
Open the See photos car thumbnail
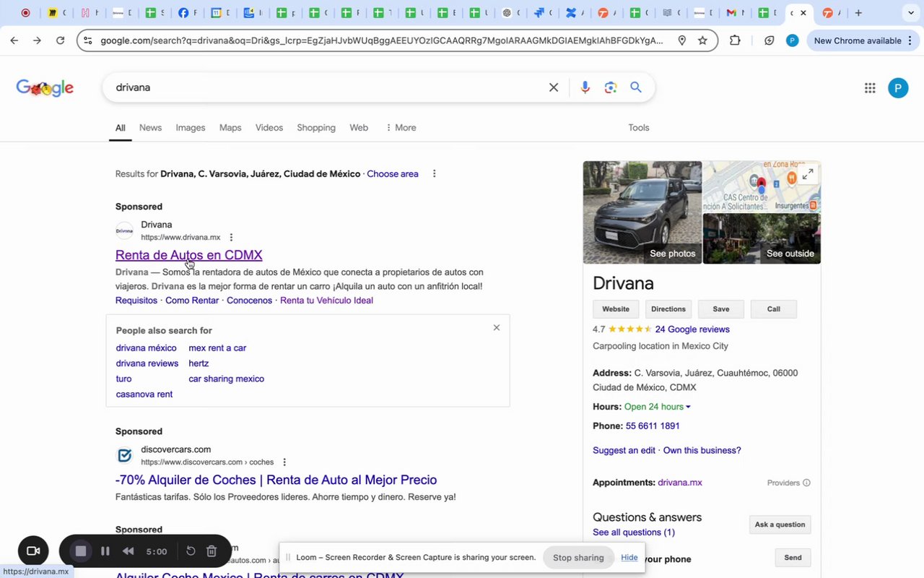tap(642, 212)
